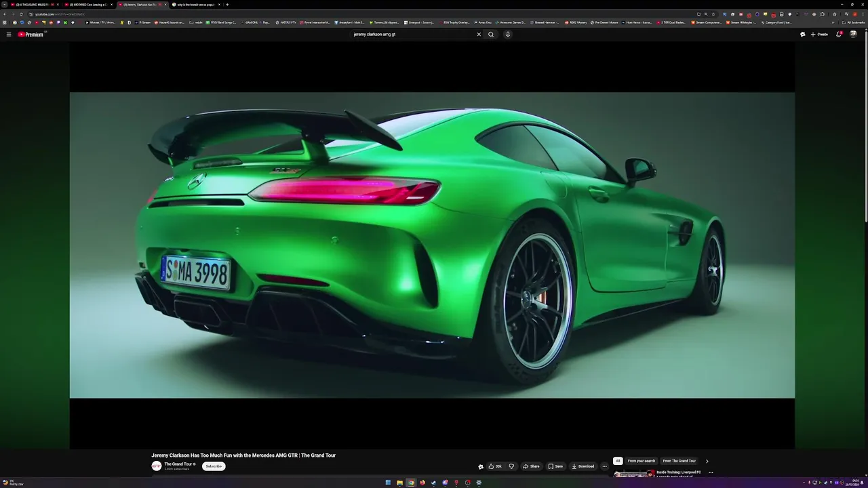Switch to 'why is the transit van' tab
The image size is (868, 488).
click(196, 4)
